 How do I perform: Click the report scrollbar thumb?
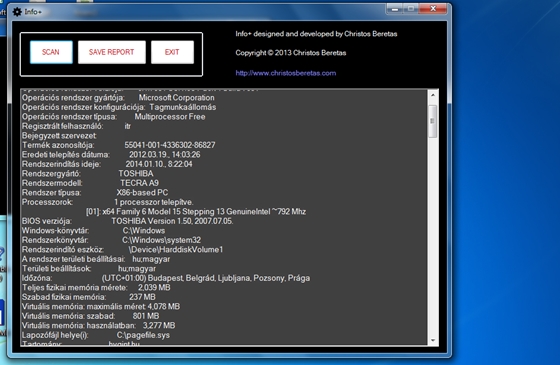(x=432, y=121)
